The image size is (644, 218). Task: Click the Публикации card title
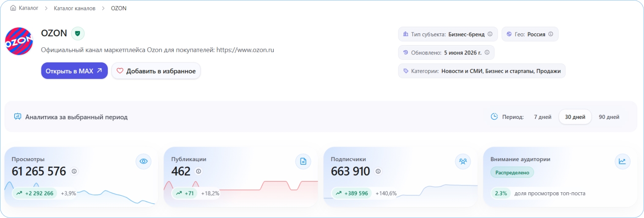point(188,159)
